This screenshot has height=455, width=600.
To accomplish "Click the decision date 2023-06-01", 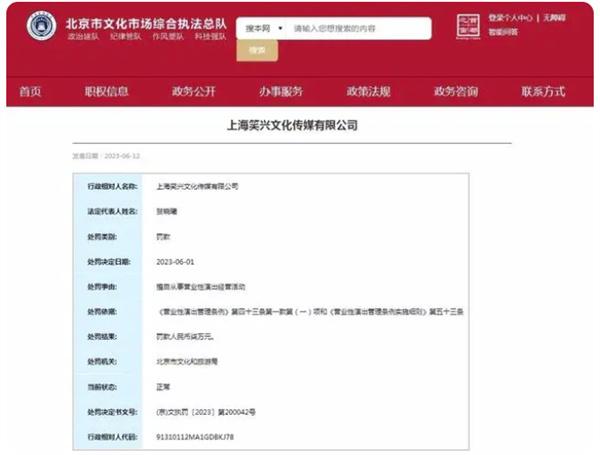I will pos(175,262).
